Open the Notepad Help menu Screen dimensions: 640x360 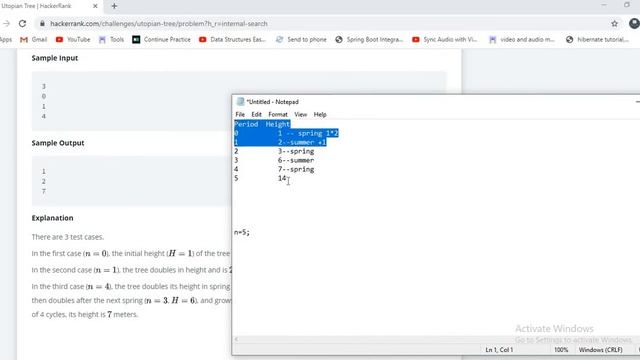click(x=320, y=115)
